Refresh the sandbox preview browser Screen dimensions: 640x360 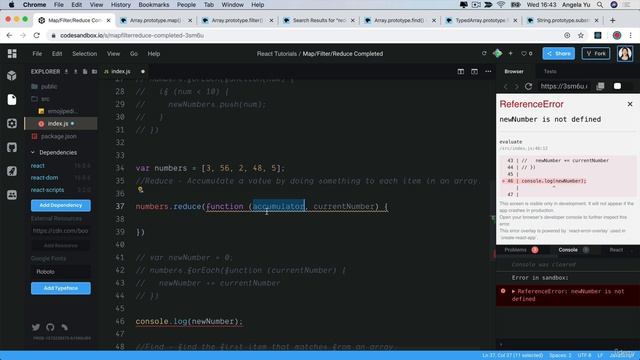click(529, 86)
